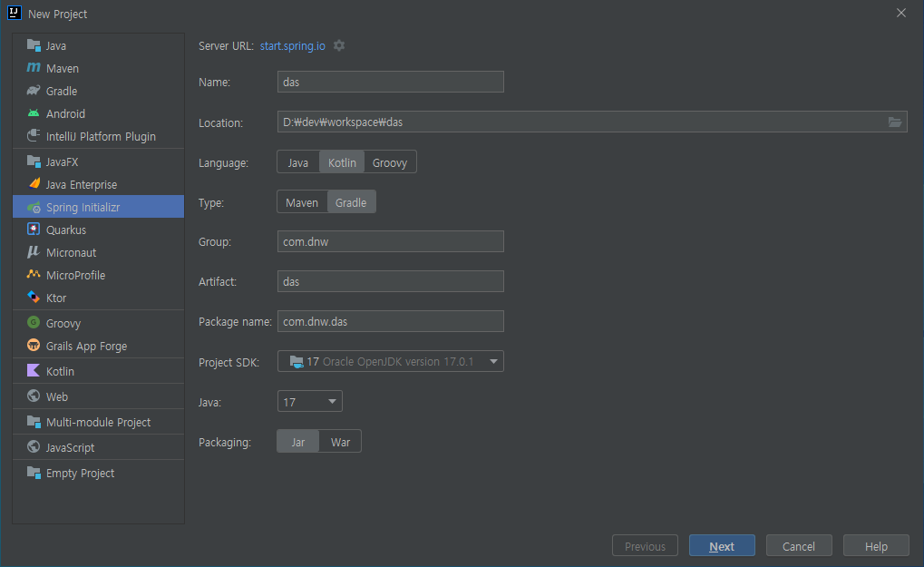Click the Cancel button

click(x=799, y=546)
